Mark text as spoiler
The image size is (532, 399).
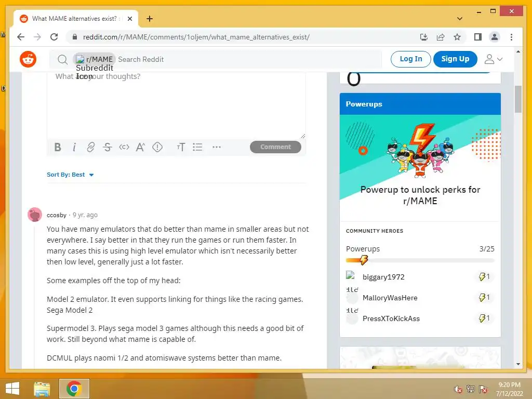tap(157, 147)
